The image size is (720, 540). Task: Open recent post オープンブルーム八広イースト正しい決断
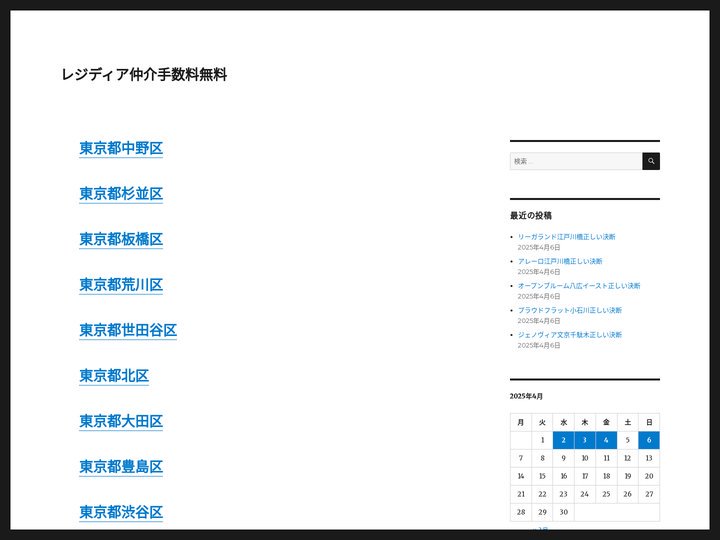[579, 286]
